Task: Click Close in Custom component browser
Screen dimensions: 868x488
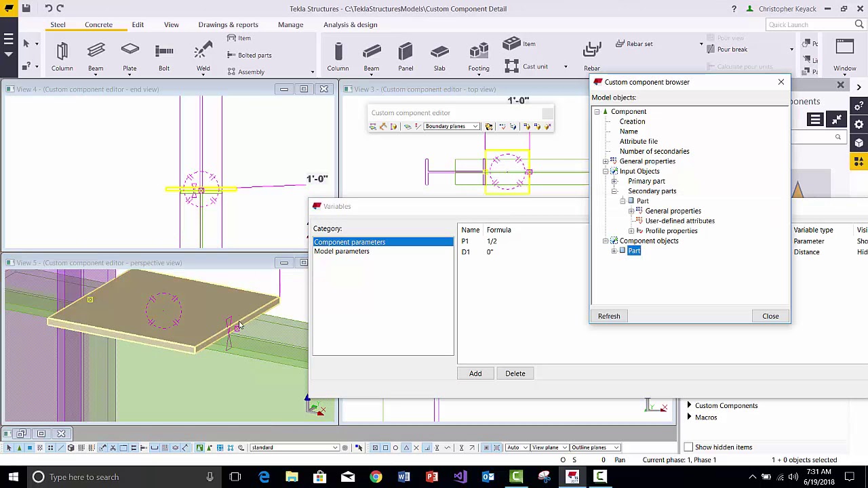Action: click(770, 316)
